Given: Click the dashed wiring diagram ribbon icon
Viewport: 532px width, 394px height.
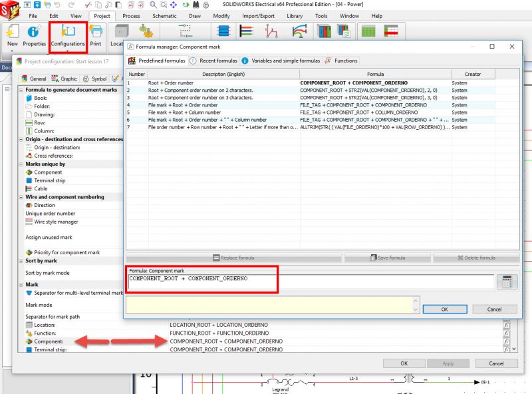Looking at the screenshot, I should pos(186,31).
